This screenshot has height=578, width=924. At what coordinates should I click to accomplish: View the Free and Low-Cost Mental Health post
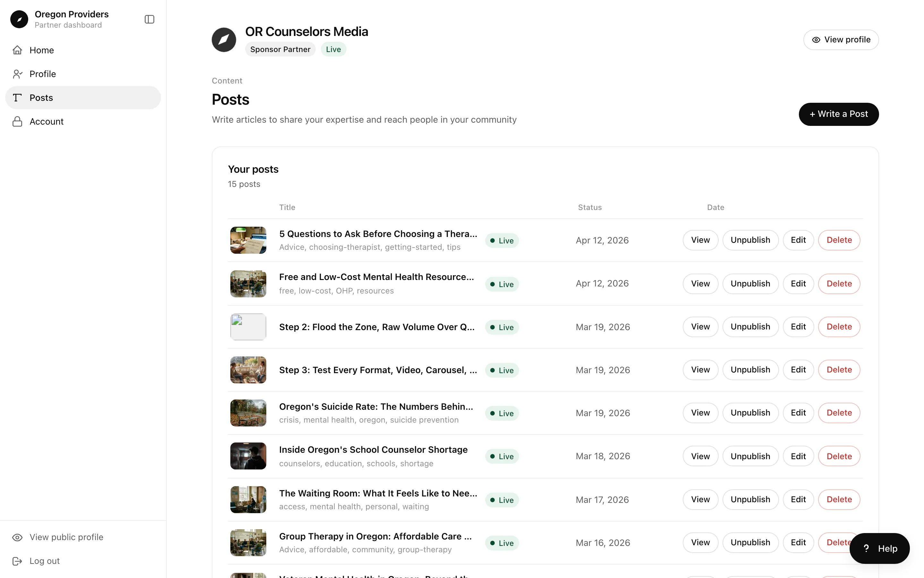click(700, 284)
